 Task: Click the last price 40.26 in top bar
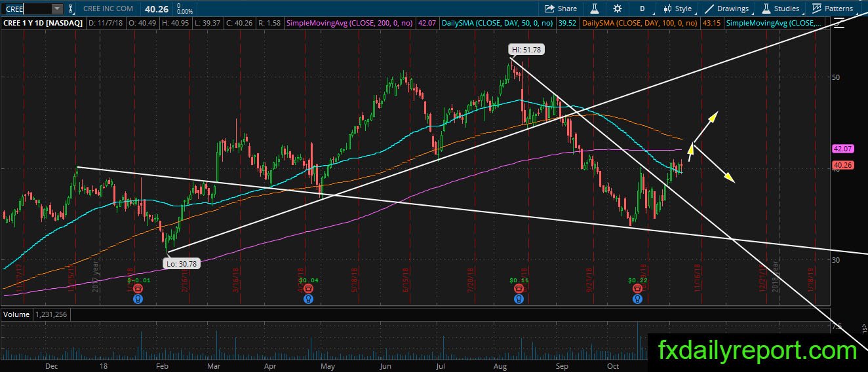tap(158, 9)
